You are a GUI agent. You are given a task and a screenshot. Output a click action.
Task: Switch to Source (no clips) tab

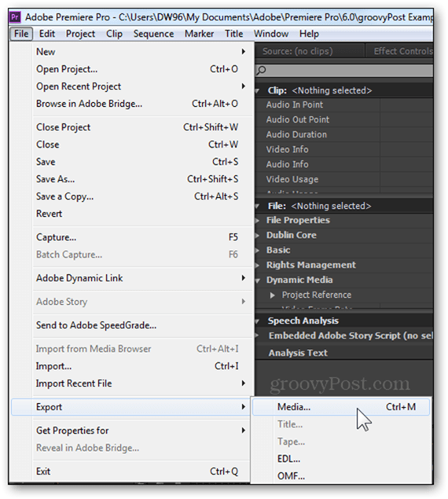click(297, 51)
